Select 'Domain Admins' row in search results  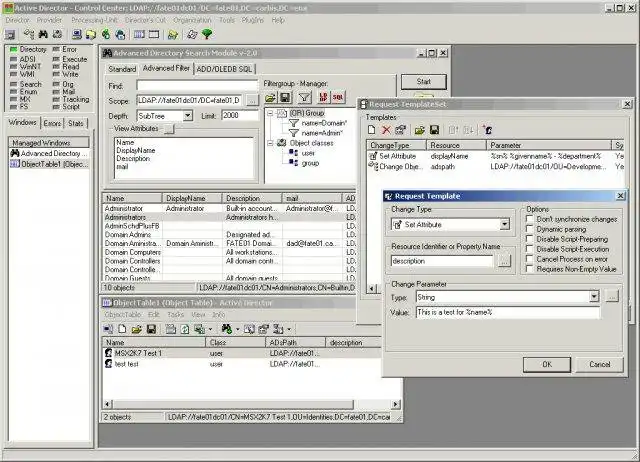point(229,235)
